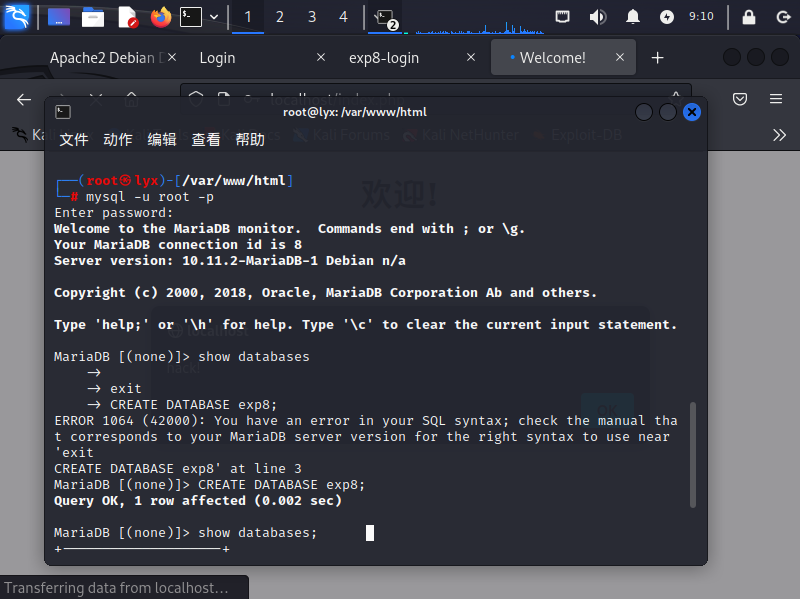Click 'Query OK, 1 row affected' line
This screenshot has height=599, width=800.
198,501
